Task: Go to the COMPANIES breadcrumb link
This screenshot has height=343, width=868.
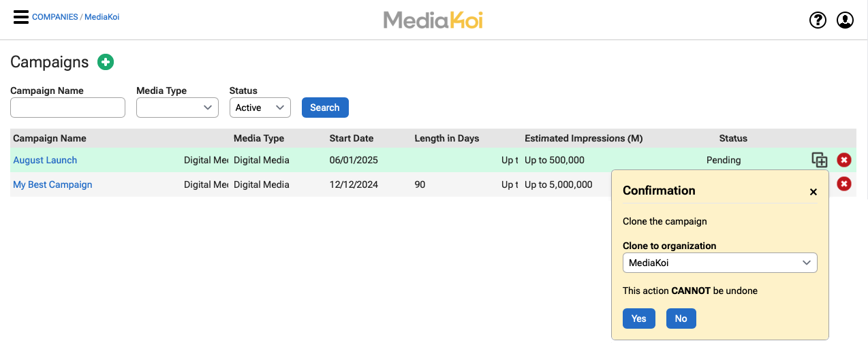Action: pos(55,17)
